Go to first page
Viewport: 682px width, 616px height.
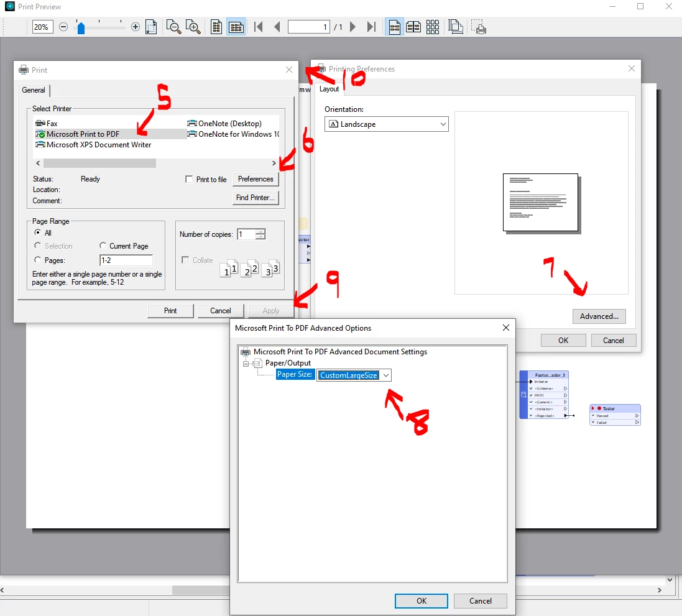coord(259,27)
